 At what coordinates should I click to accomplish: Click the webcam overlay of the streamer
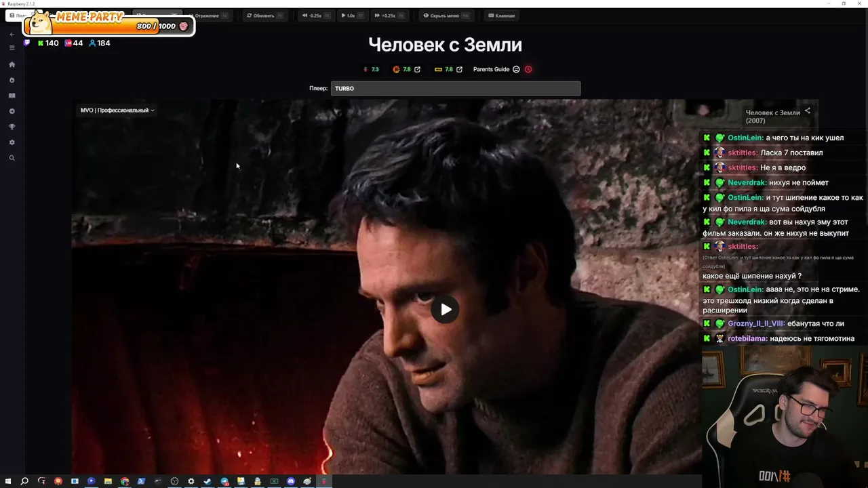pyautogui.click(x=785, y=417)
